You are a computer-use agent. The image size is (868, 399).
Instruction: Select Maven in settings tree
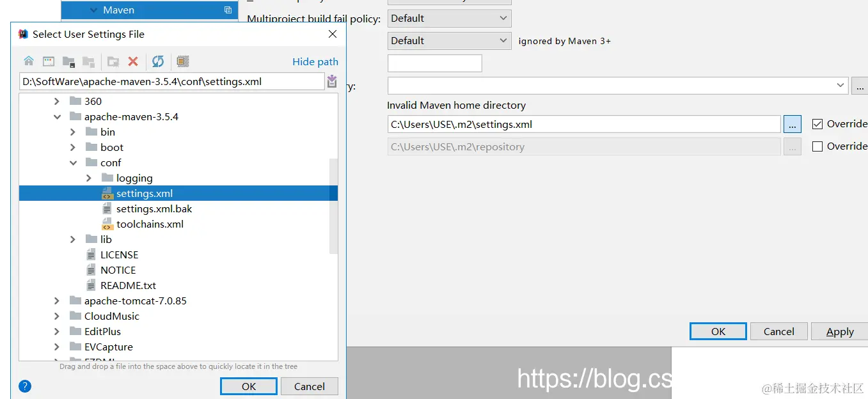(118, 10)
